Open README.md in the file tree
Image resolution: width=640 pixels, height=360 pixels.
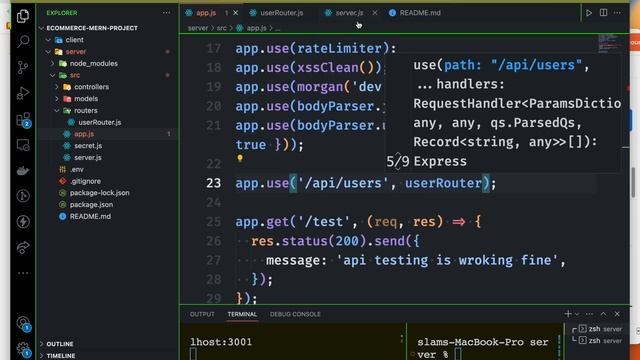click(x=108, y=217)
